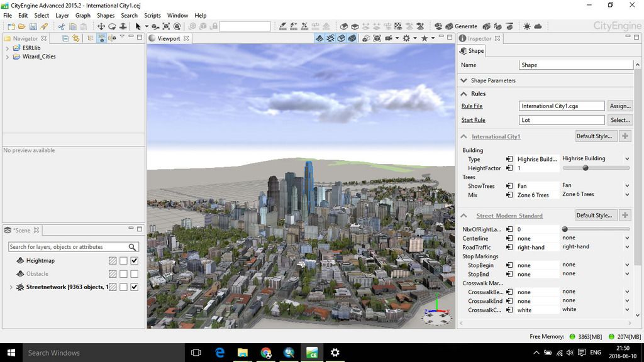Toggle shapes visibility in Viewport toolbar

[x=341, y=38]
